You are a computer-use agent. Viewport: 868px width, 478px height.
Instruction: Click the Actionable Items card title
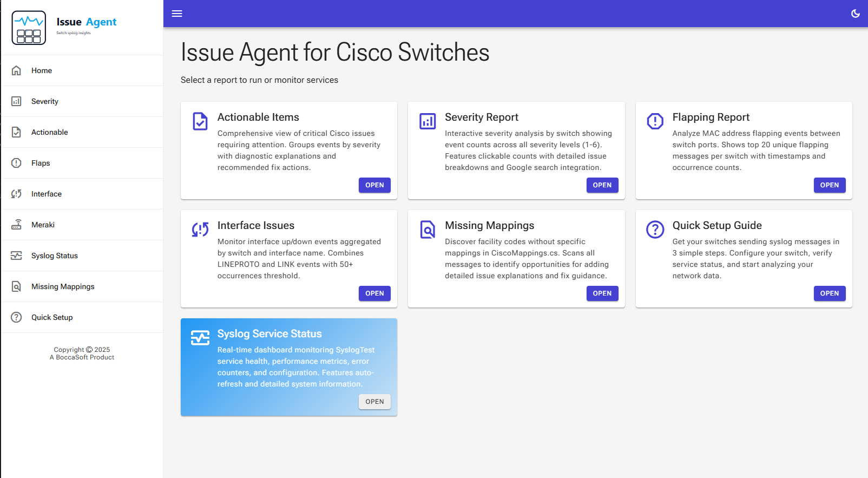[x=258, y=117]
